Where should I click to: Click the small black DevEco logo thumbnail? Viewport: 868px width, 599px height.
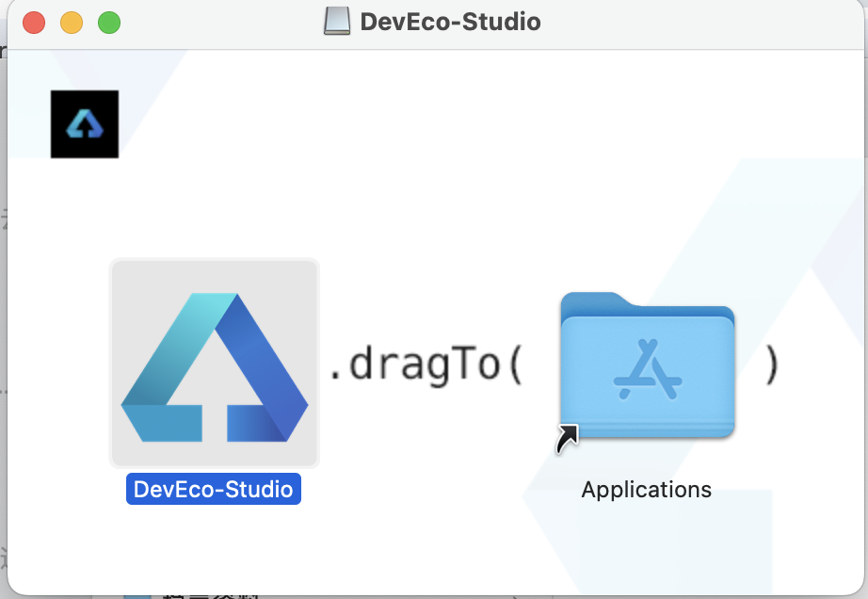pyautogui.click(x=85, y=124)
